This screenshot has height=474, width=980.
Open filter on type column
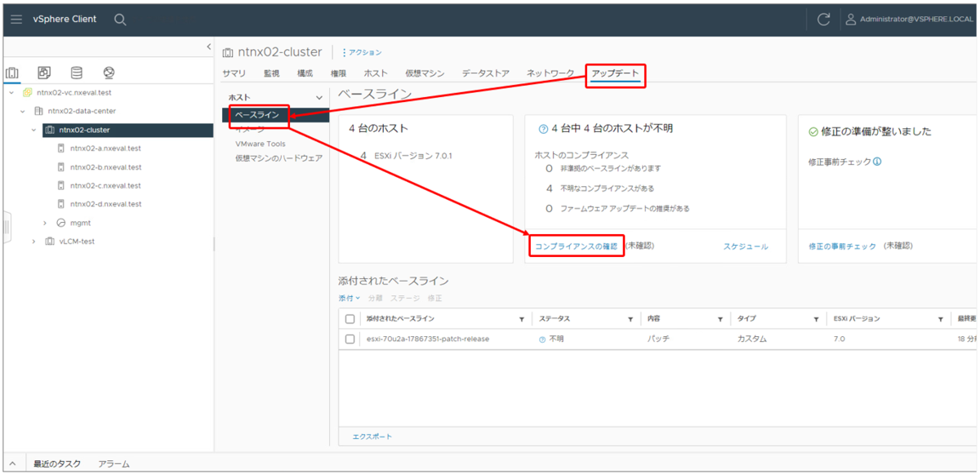[x=816, y=319]
